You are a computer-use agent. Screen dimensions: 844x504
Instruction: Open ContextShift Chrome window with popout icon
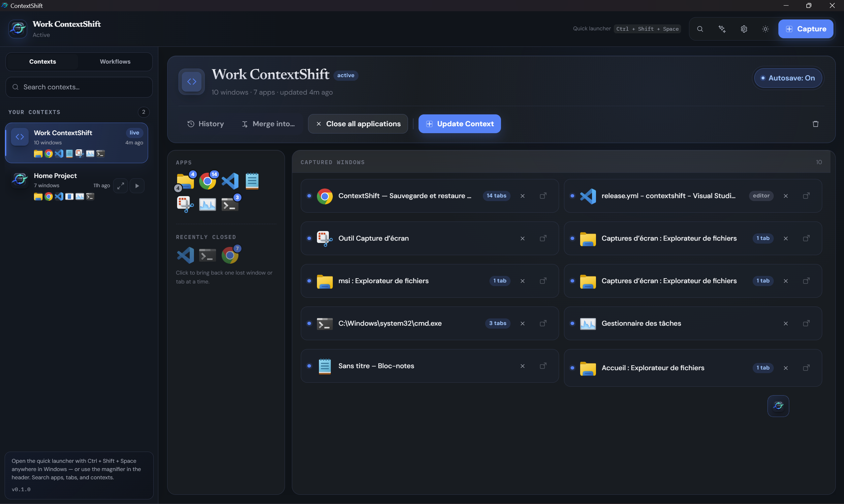543,195
